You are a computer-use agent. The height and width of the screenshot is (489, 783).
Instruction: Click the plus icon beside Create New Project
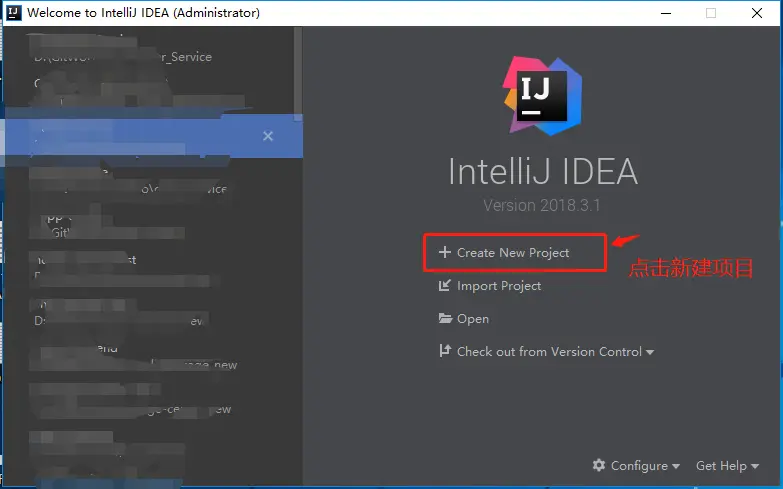(444, 252)
